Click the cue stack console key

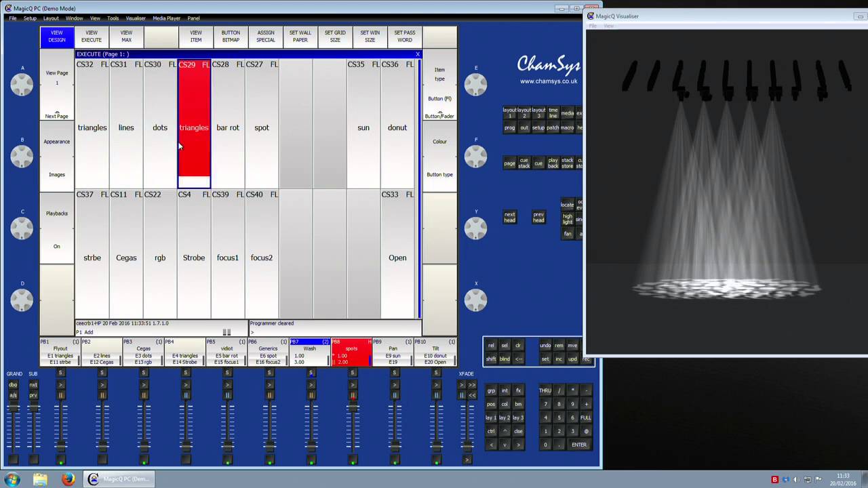524,163
